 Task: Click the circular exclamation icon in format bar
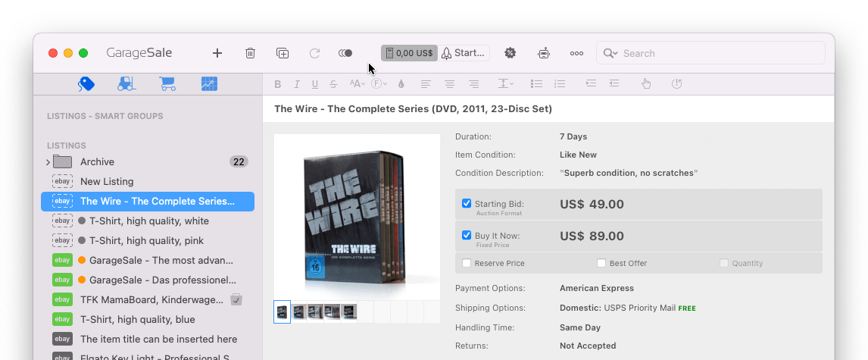point(676,83)
